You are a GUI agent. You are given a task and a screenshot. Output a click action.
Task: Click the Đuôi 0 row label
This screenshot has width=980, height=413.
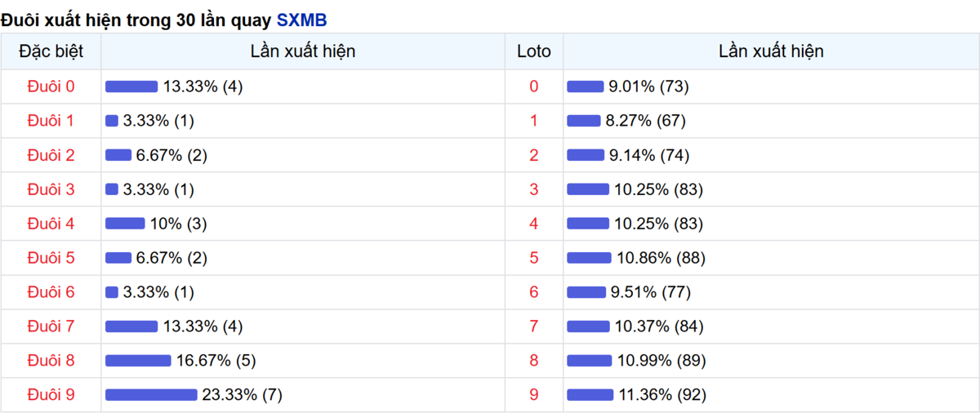pyautogui.click(x=51, y=87)
